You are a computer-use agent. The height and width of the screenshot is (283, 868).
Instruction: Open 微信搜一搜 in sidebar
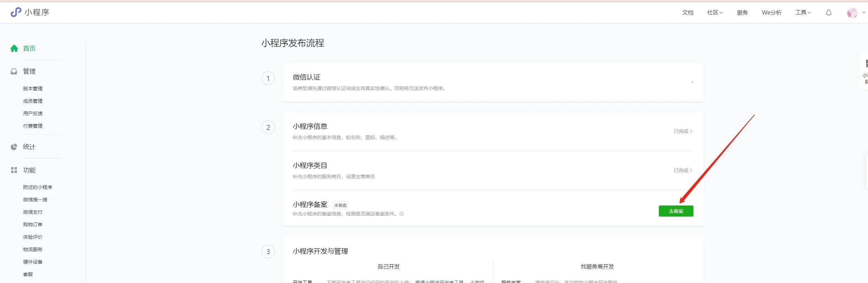[x=35, y=200]
